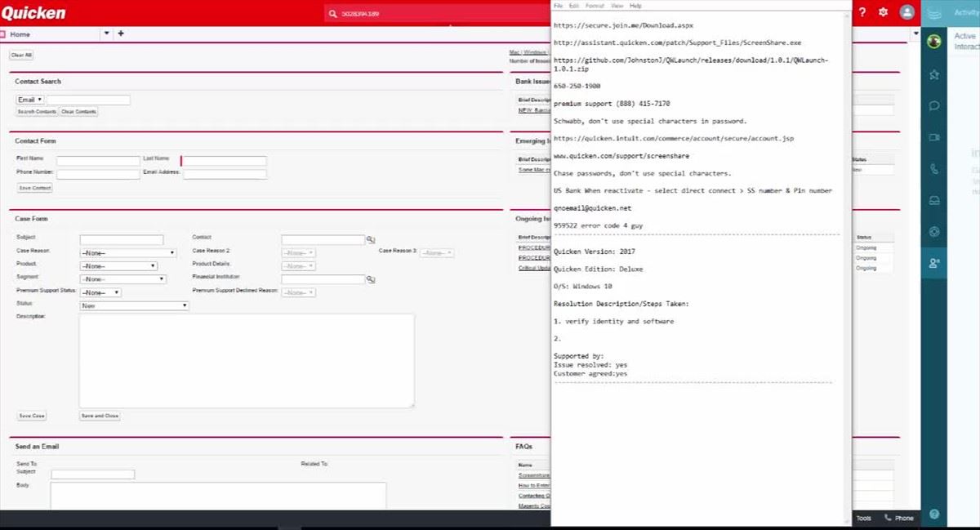Expand the Email search type dropdown
The width and height of the screenshot is (980, 530).
29,100
